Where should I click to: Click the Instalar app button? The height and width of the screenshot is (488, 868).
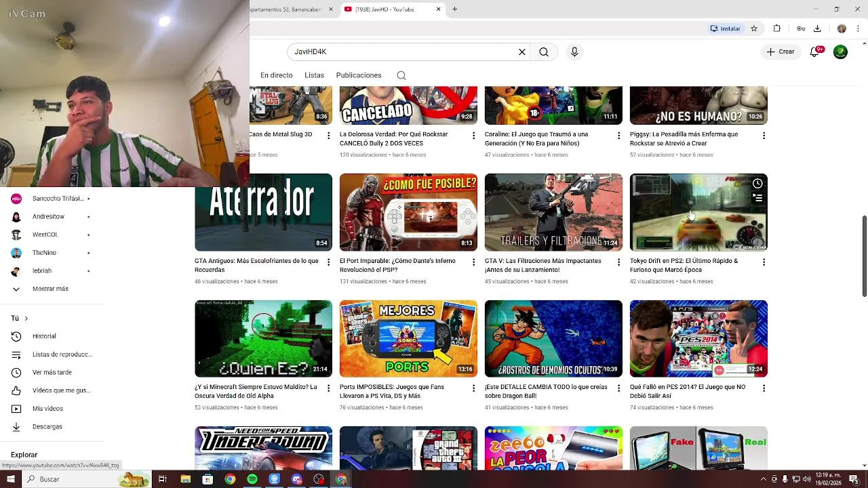[725, 28]
